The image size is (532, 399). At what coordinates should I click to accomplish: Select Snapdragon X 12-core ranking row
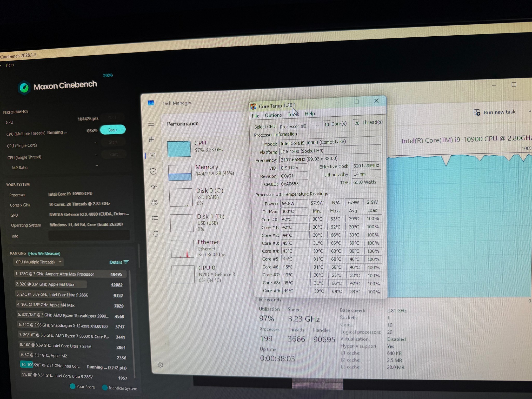point(72,326)
